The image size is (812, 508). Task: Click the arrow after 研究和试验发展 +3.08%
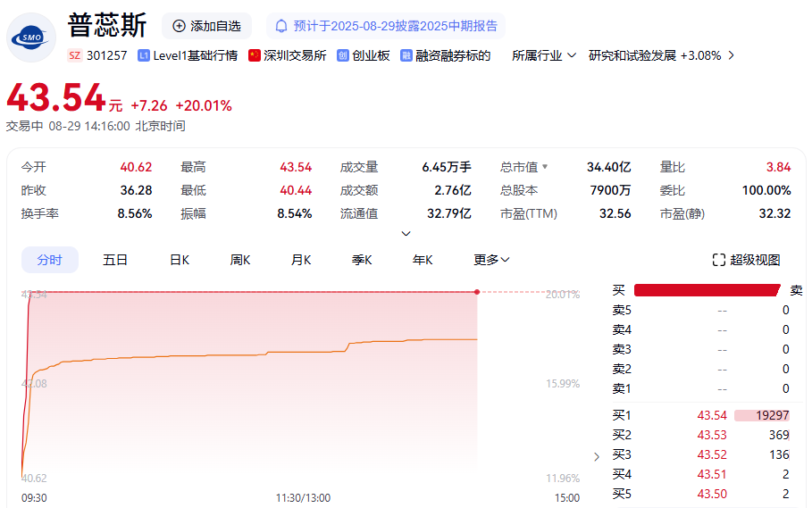pyautogui.click(x=732, y=55)
